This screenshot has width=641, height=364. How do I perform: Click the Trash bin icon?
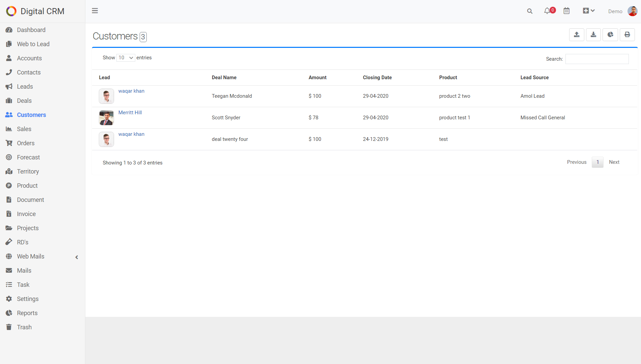[x=9, y=327]
